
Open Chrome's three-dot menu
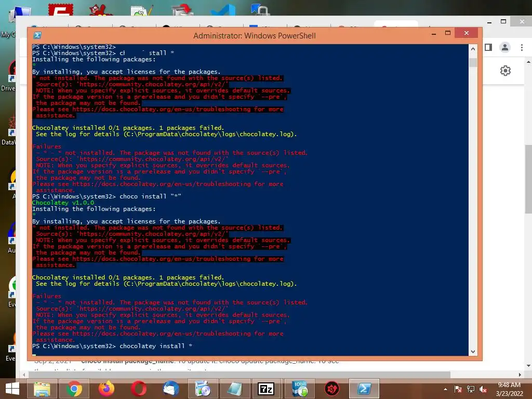(522, 47)
